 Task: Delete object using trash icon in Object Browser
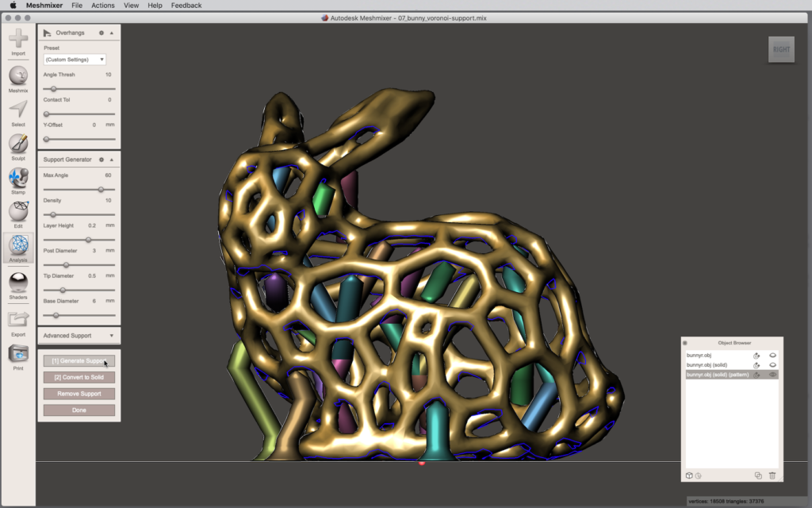point(772,475)
